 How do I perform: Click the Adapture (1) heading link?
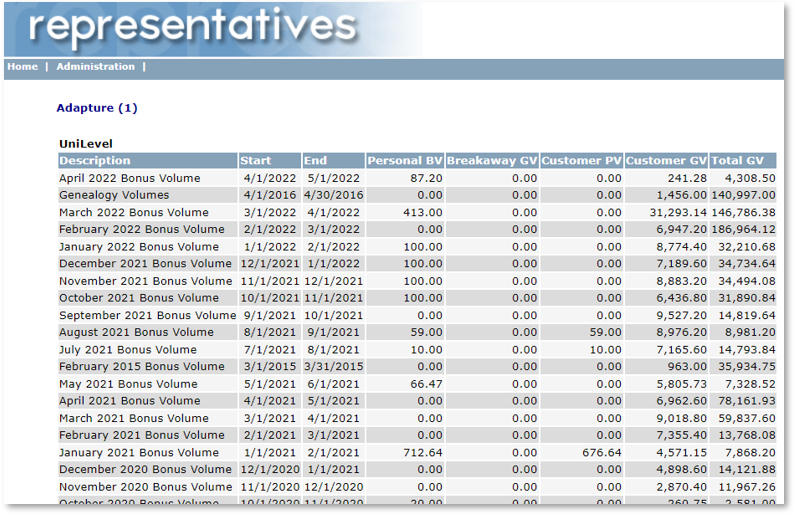pos(97,108)
